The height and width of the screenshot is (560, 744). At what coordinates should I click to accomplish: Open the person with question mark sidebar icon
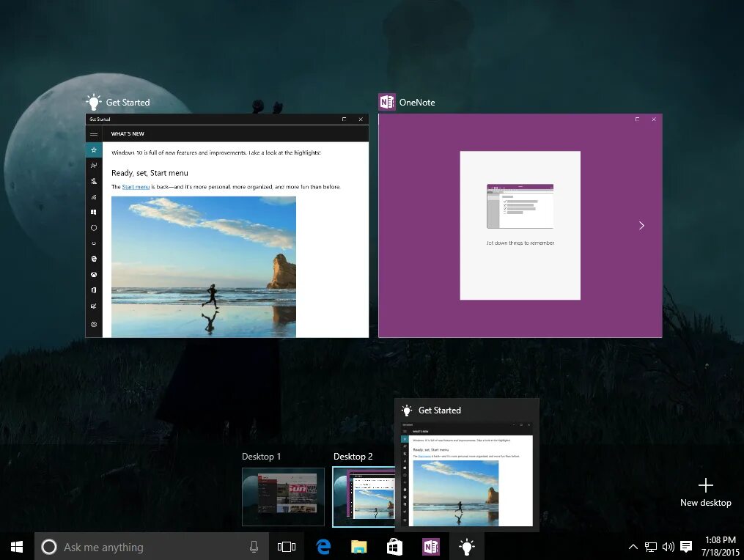coord(94,165)
